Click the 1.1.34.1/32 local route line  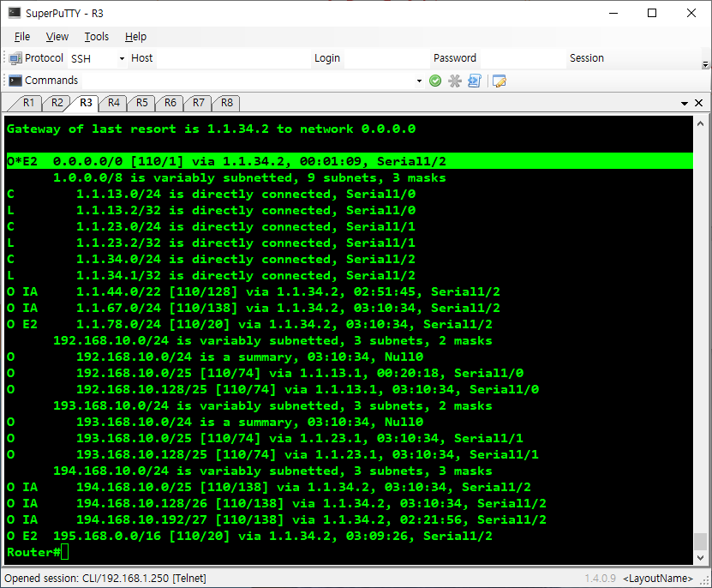[211, 275]
